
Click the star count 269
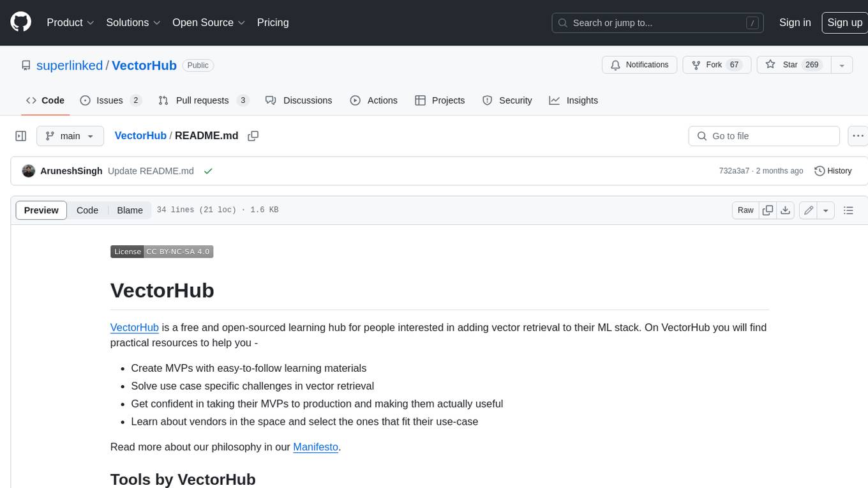click(812, 65)
